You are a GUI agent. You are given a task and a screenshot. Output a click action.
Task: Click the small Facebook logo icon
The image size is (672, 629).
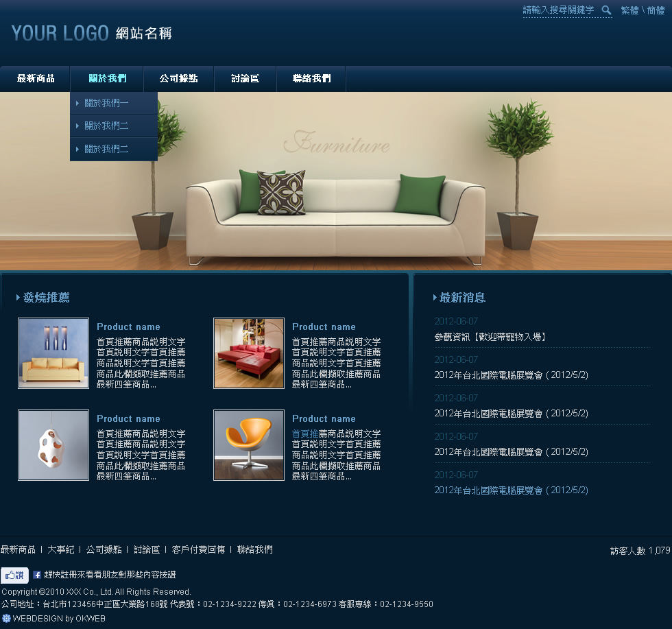37,575
